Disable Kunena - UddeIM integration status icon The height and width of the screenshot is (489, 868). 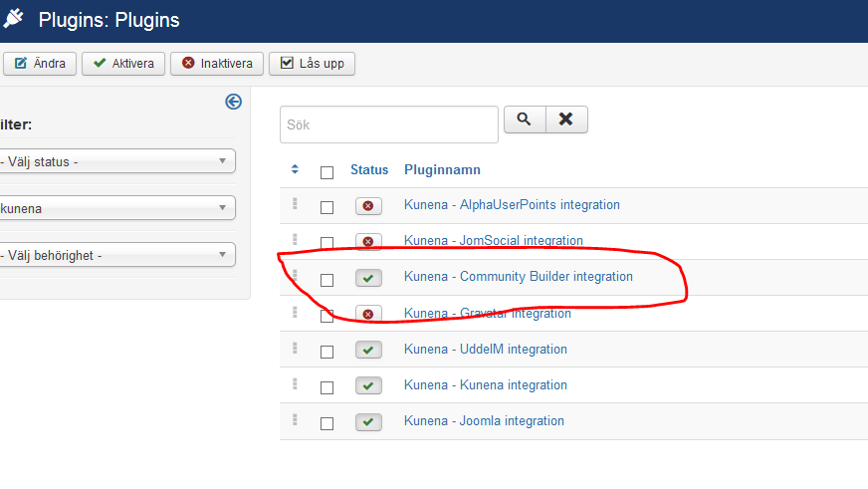tap(368, 350)
